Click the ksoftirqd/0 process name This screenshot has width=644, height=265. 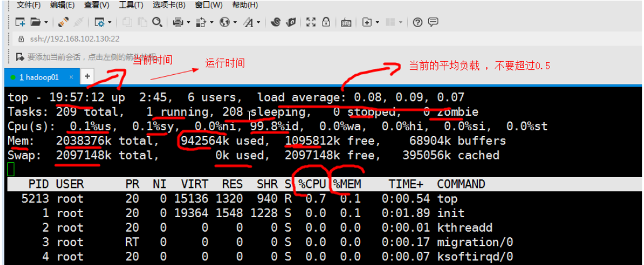pos(475,257)
